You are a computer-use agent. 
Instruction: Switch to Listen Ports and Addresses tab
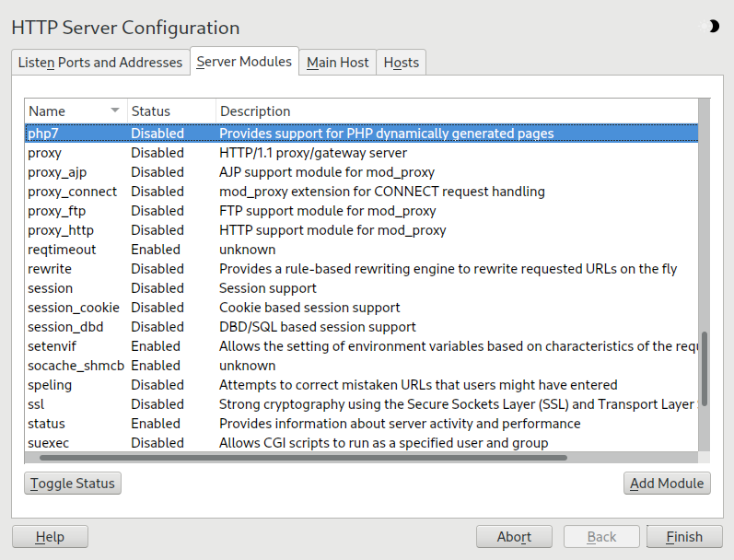(100, 63)
